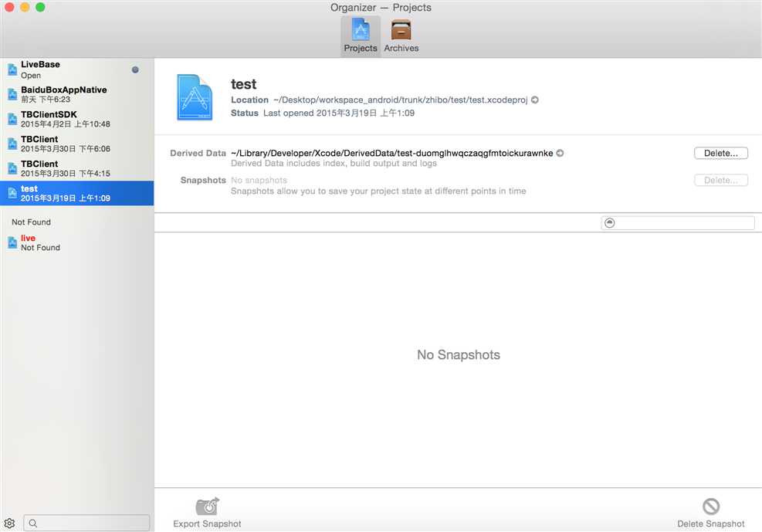Select TBClient opened at 下午4:15
Viewport: 762px width, 532px height.
pos(76,168)
